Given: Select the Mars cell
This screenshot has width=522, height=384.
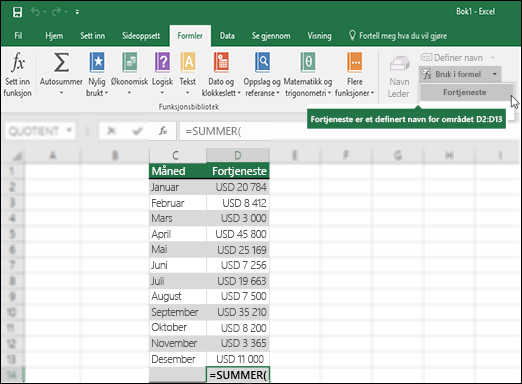Looking at the screenshot, I should [x=177, y=218].
